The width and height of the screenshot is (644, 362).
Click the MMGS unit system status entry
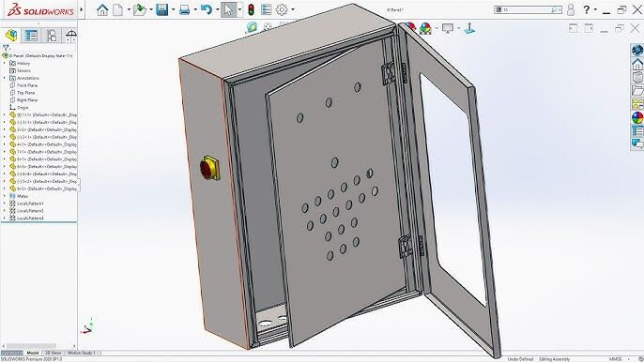click(x=615, y=359)
